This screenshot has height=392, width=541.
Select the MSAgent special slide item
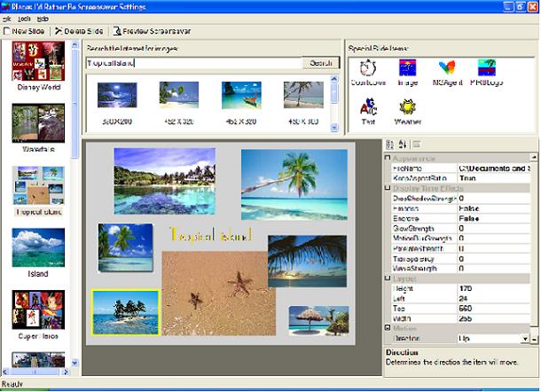pos(447,73)
